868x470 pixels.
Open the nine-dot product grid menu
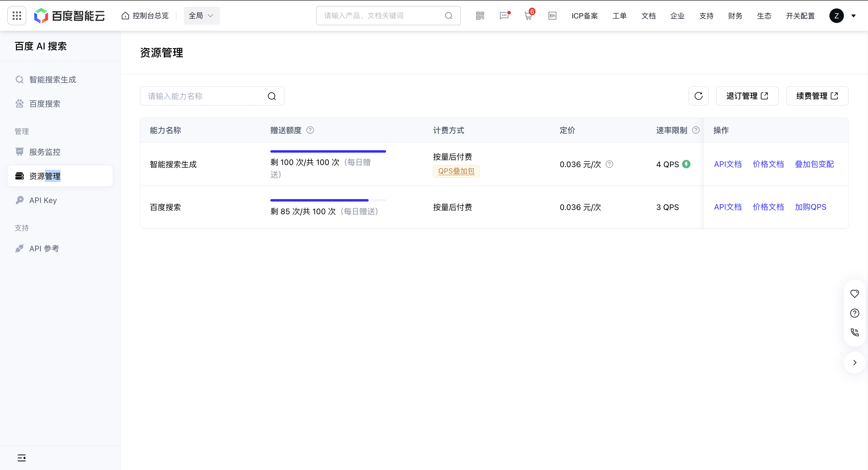(17, 15)
